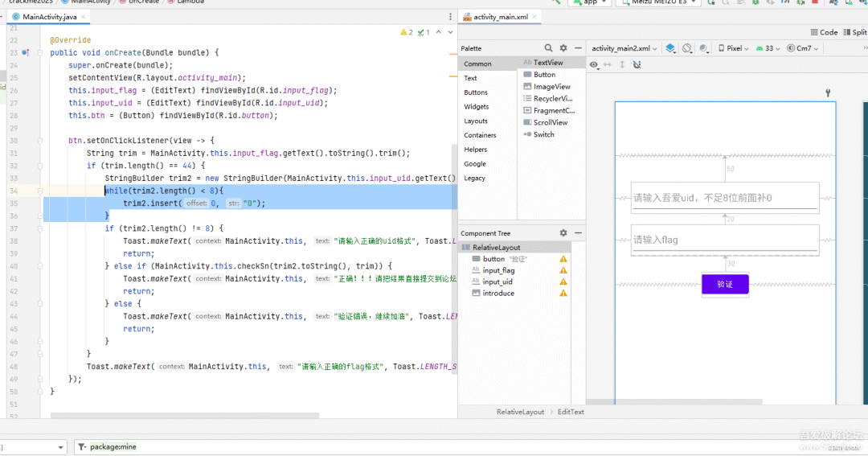Open the API level 33 dropdown

click(768, 48)
